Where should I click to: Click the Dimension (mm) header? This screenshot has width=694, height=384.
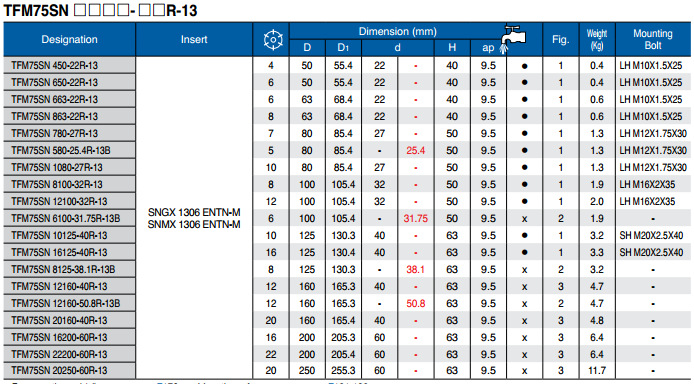tap(397, 31)
